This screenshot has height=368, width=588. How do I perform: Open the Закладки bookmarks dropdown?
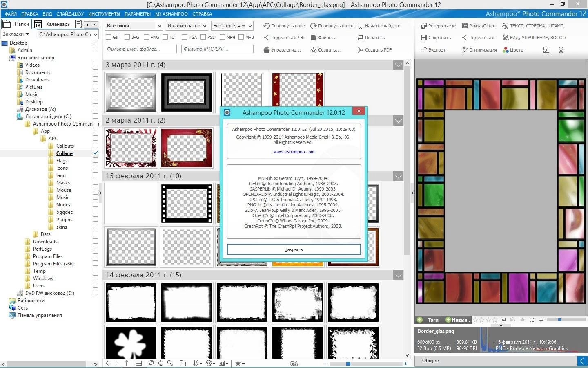[x=16, y=34]
